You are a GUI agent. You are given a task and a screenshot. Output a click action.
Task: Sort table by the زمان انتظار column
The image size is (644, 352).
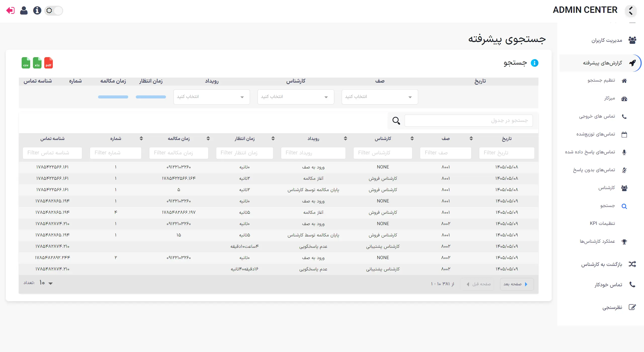[x=273, y=138]
